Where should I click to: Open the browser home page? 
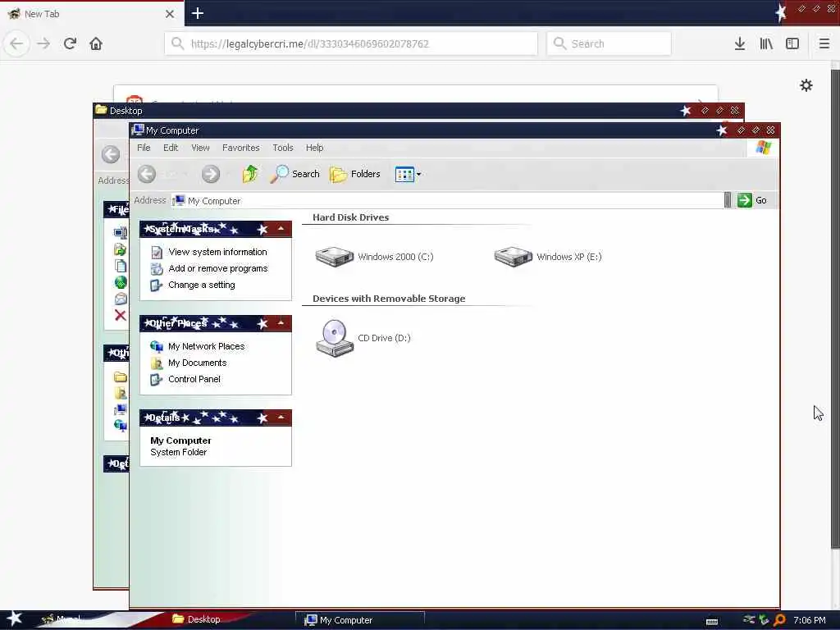click(96, 43)
